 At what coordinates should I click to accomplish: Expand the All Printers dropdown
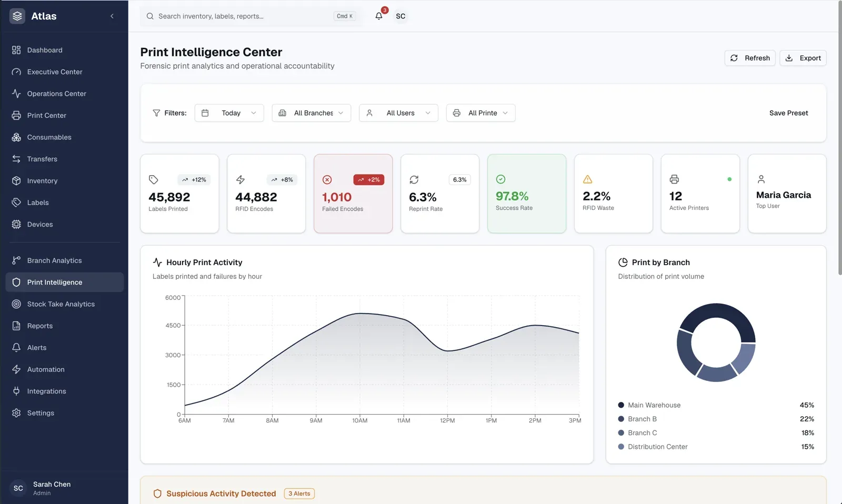pyautogui.click(x=481, y=113)
